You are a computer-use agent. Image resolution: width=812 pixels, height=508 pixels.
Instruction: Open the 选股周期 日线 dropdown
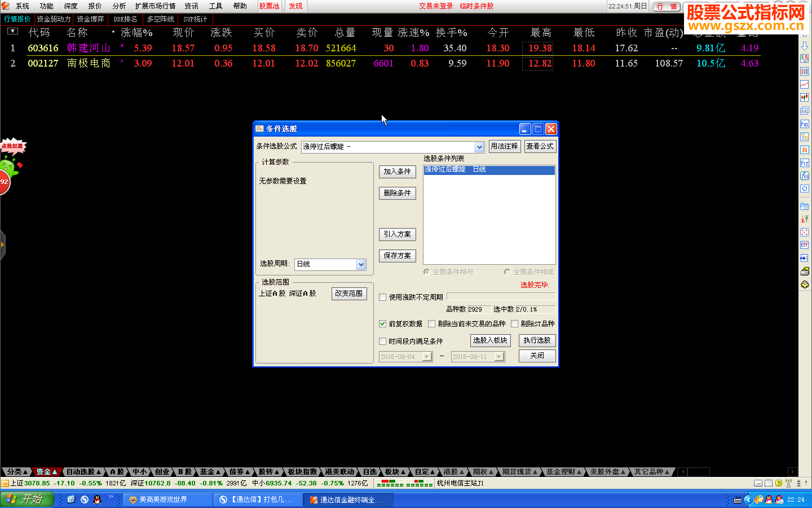click(361, 264)
